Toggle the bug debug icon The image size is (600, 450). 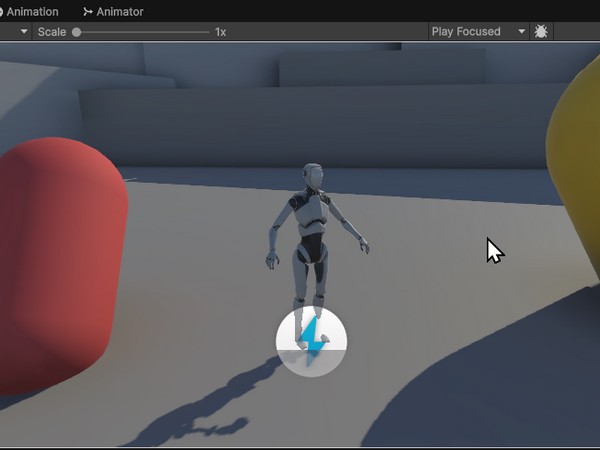pyautogui.click(x=541, y=31)
